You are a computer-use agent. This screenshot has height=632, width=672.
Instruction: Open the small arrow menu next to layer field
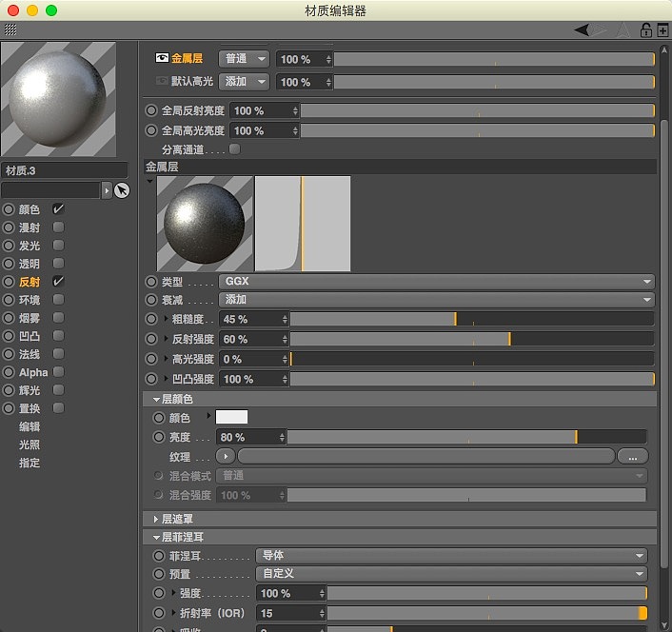point(107,190)
